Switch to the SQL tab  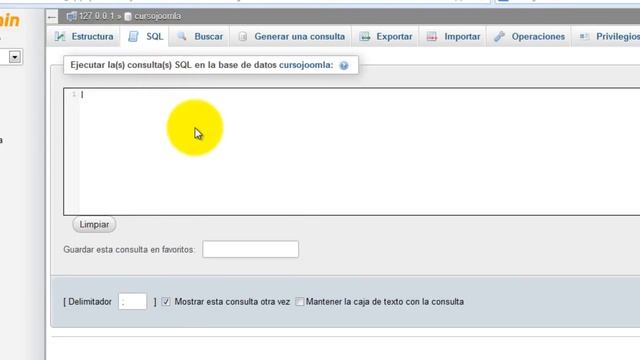coord(145,37)
